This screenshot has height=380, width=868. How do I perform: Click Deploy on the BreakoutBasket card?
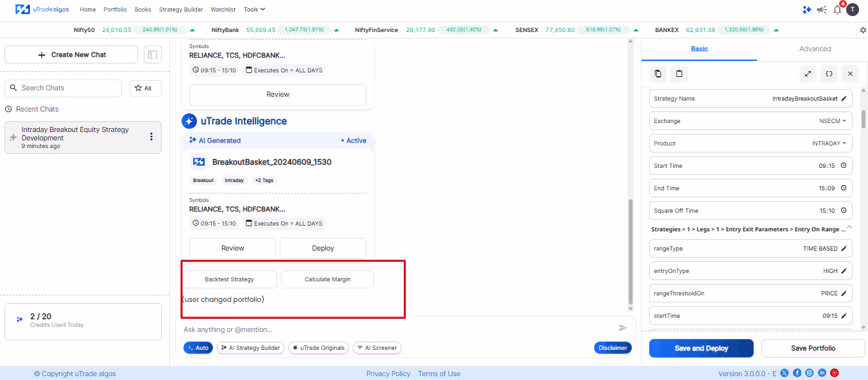point(323,248)
